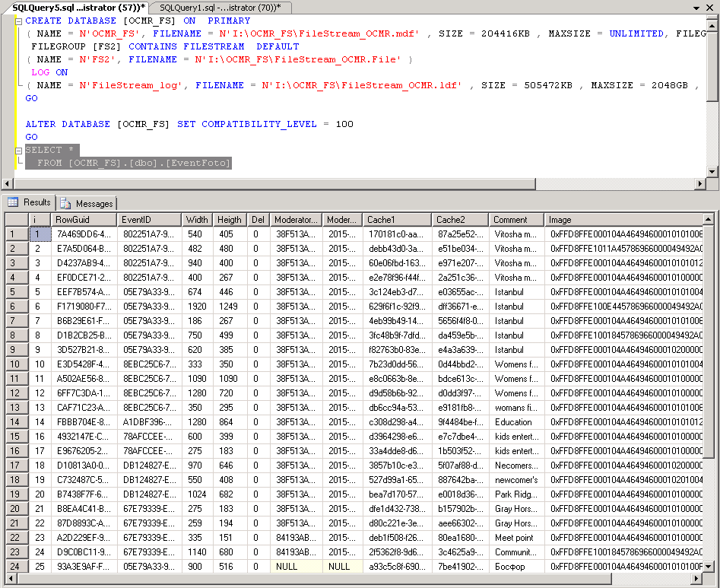The width and height of the screenshot is (720, 588).
Task: Click the Width value 1920
Action: tap(196, 307)
